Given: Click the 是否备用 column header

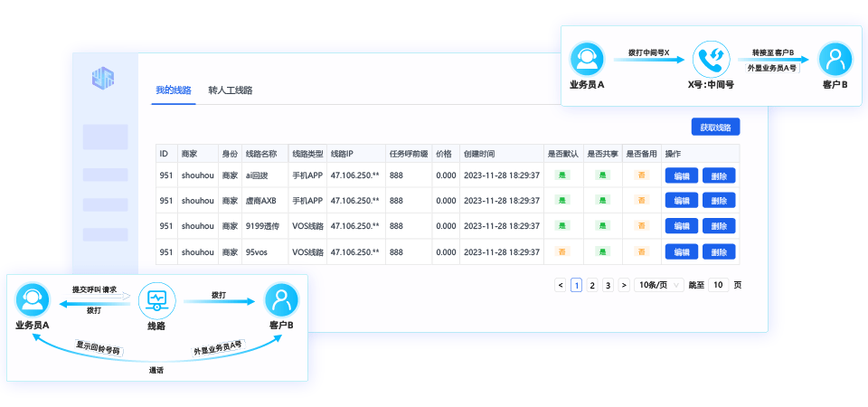Looking at the screenshot, I should [641, 154].
